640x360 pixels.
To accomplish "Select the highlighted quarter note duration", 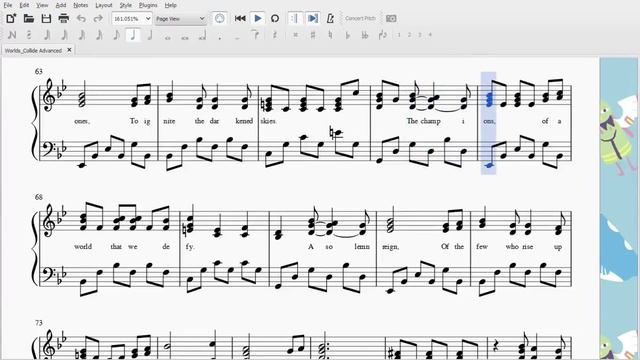I will click(133, 35).
